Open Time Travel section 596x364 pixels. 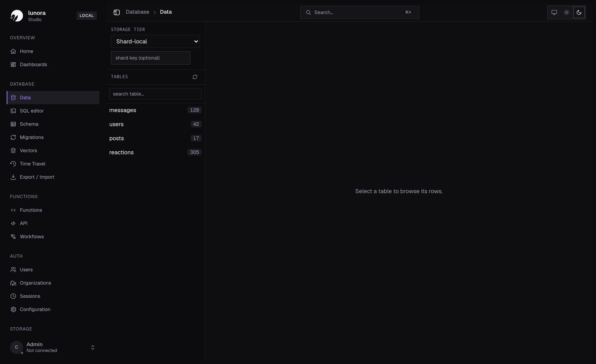point(53,164)
